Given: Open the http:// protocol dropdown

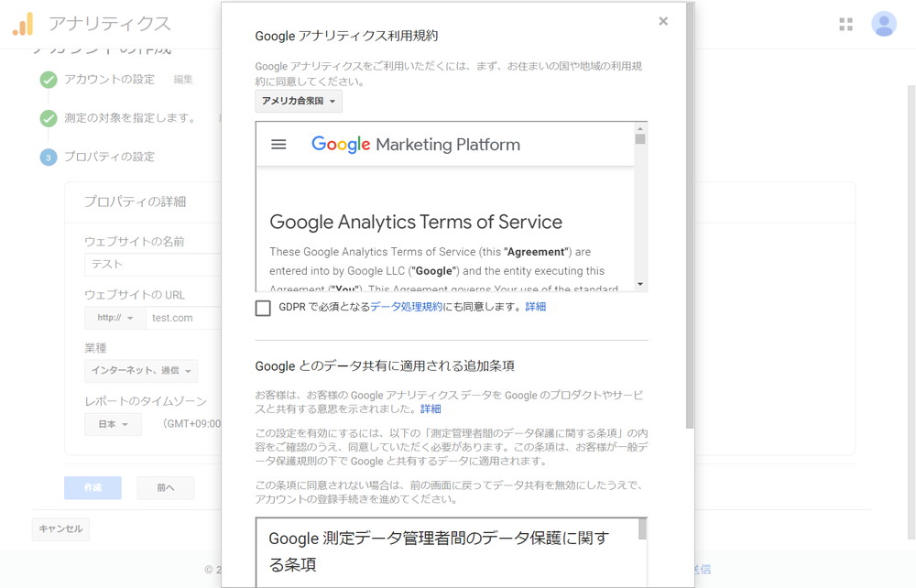Looking at the screenshot, I should pyautogui.click(x=115, y=318).
